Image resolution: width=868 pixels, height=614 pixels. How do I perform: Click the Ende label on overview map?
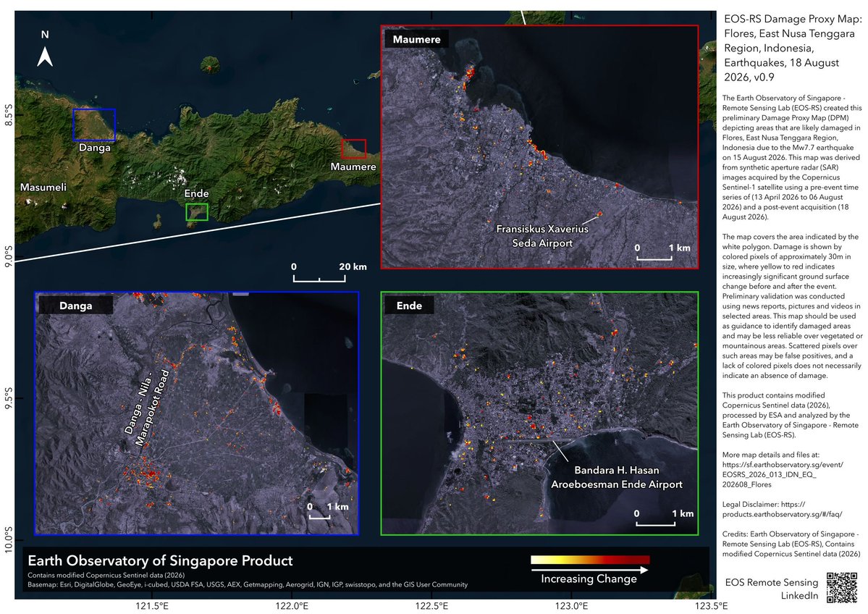pos(196,193)
